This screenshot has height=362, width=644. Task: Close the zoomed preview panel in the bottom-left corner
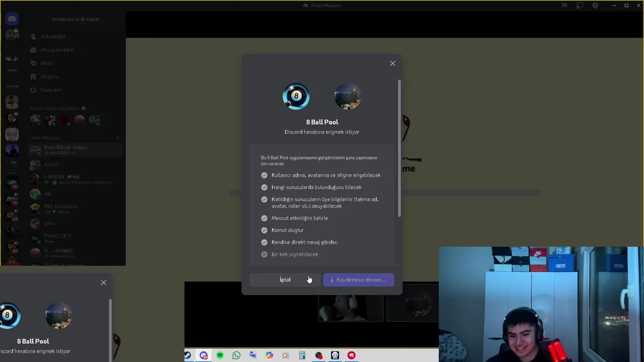click(x=104, y=283)
